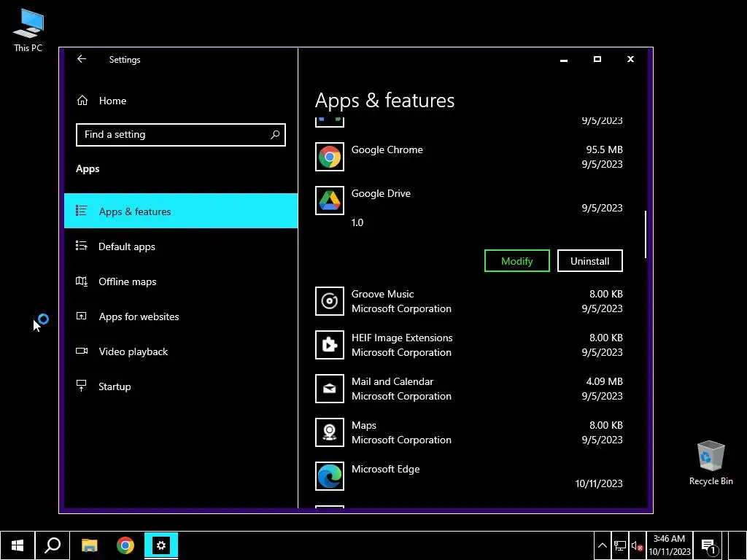Click the Video playback camera icon

point(82,351)
